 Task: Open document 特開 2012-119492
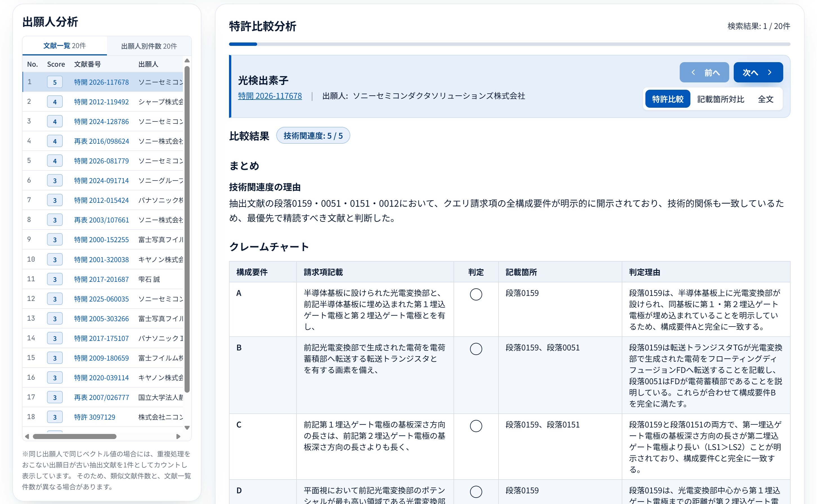click(x=101, y=102)
